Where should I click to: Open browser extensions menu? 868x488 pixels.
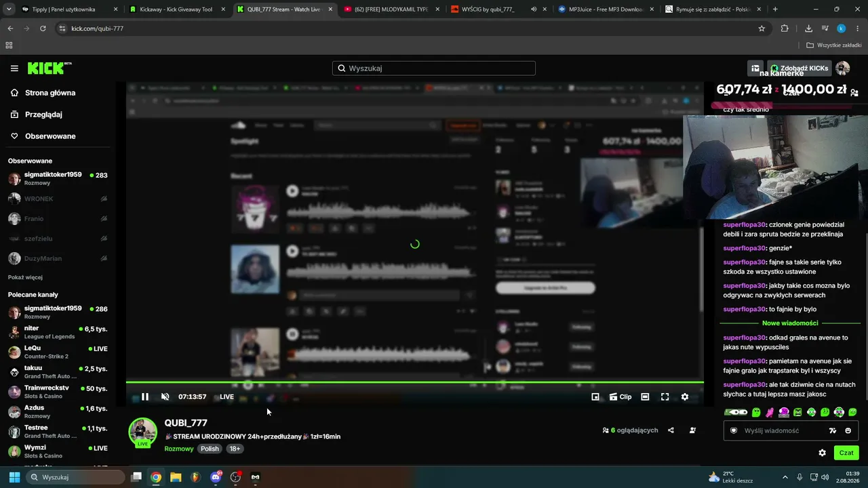pyautogui.click(x=785, y=28)
